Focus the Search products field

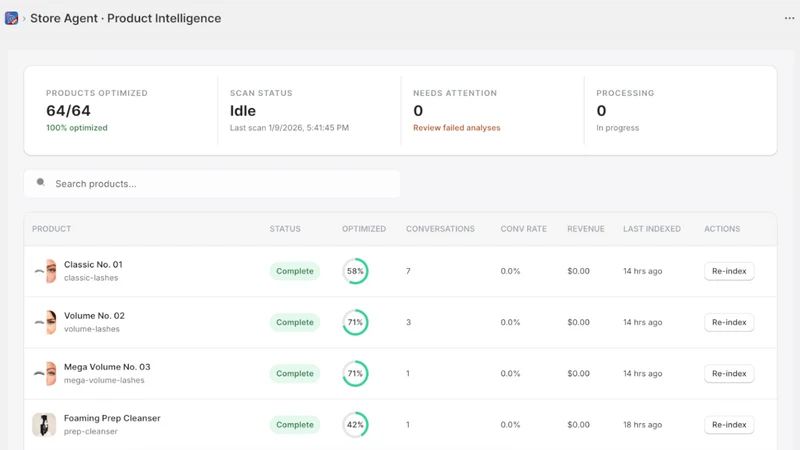click(212, 184)
